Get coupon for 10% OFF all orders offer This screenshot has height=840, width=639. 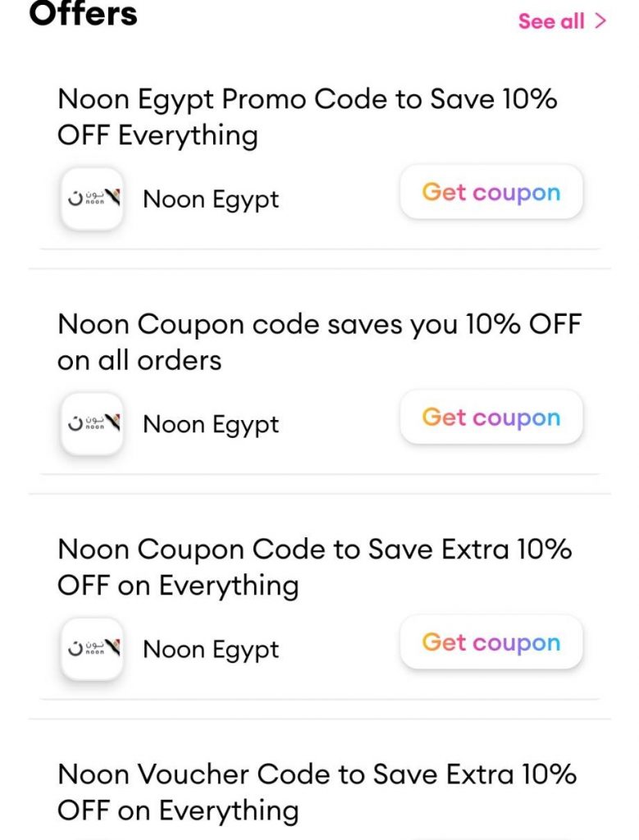491,417
